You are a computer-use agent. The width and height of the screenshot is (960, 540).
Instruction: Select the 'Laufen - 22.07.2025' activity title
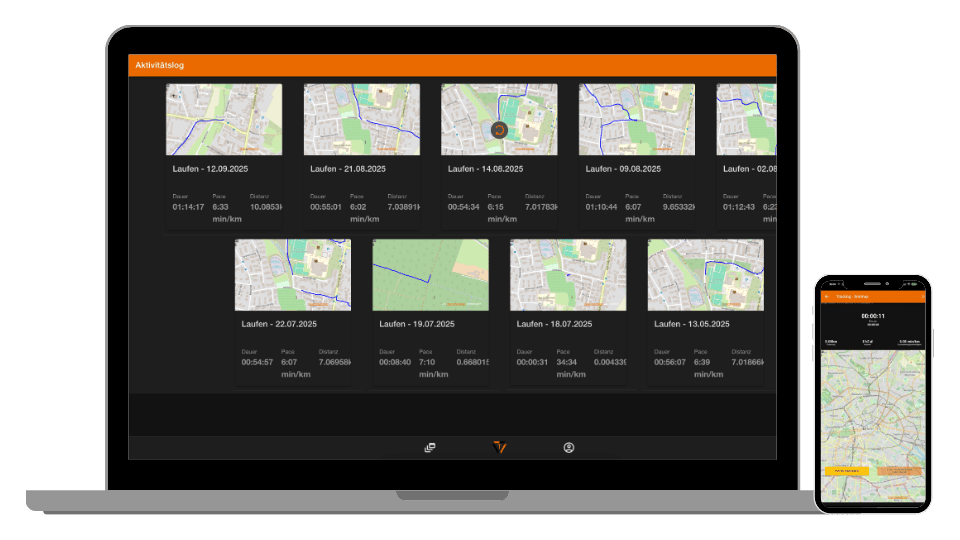point(279,324)
